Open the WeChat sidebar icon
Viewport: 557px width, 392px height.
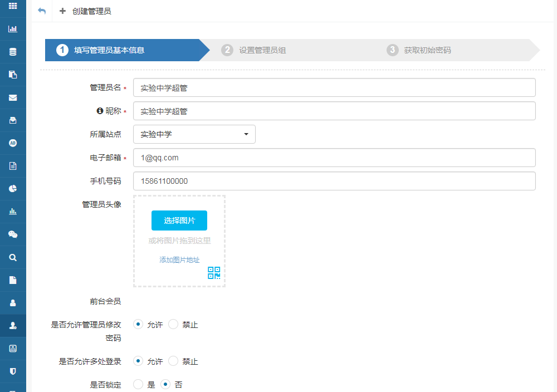point(13,234)
